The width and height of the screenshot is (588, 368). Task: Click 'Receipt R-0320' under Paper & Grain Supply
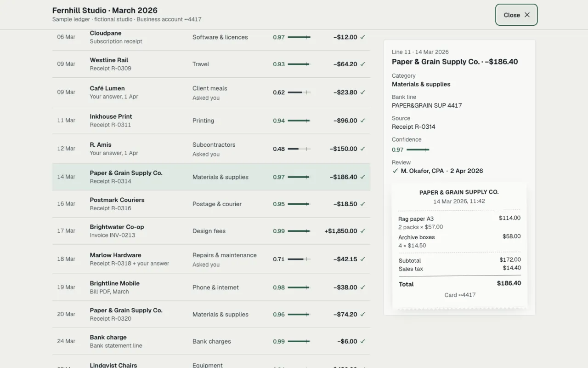tap(110, 319)
